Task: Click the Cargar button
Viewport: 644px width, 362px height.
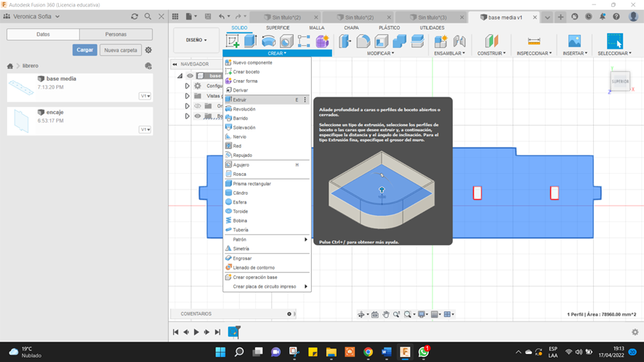Action: 84,50
